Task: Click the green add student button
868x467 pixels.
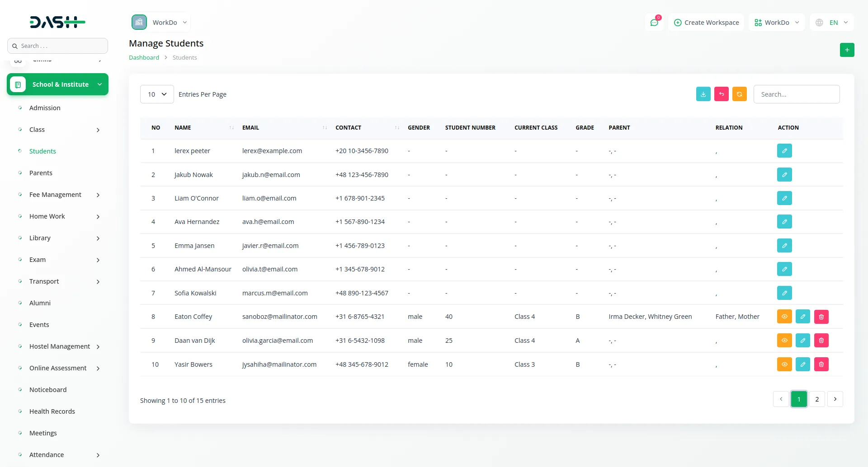Action: tap(847, 50)
